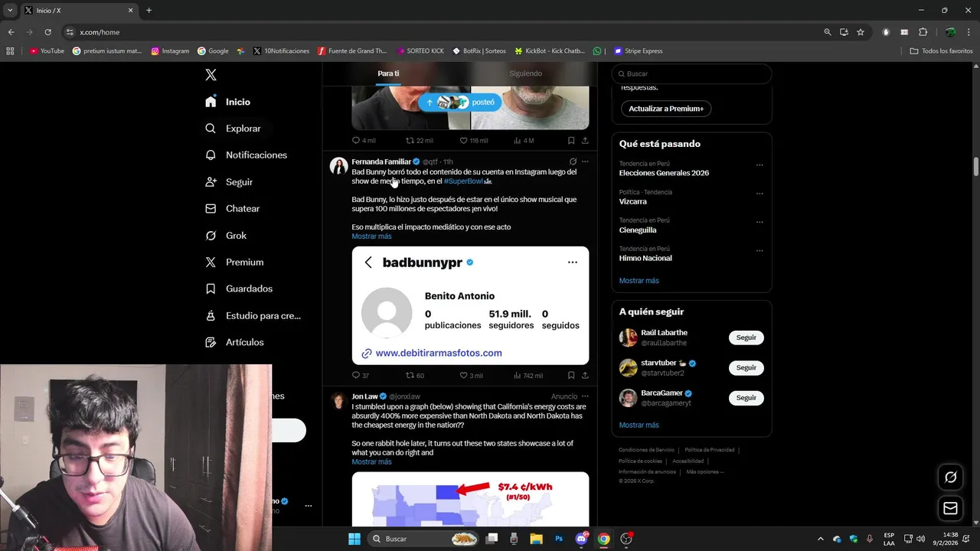The width and height of the screenshot is (980, 551).
Task: Open Chrome extensions puzzle icon
Action: point(923,32)
